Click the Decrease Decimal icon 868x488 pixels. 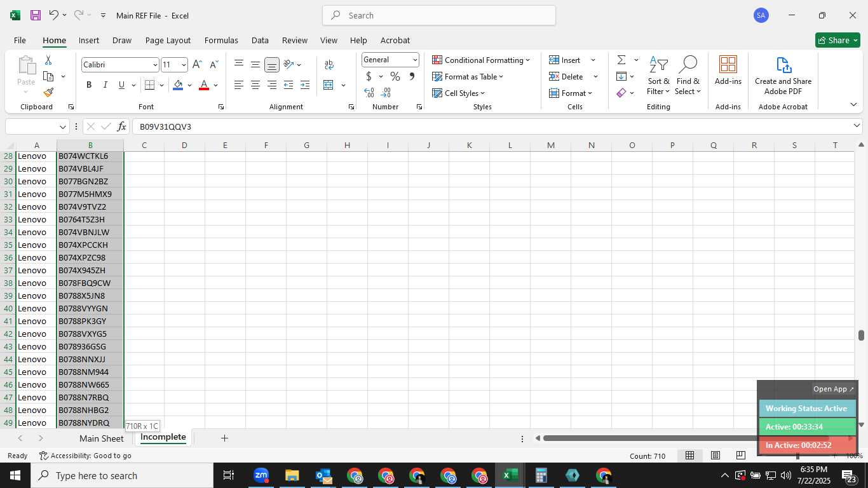(x=386, y=93)
